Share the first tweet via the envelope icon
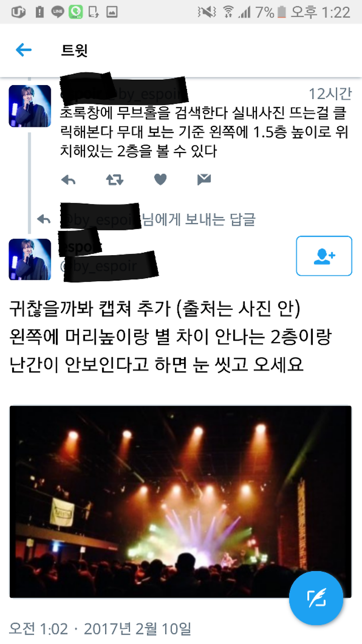Image resolution: width=362 pixels, height=644 pixels. point(204,180)
